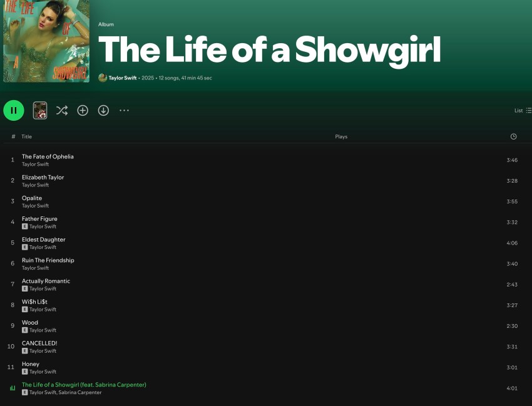
Task: Download the album using the arrow icon
Action: click(x=103, y=110)
